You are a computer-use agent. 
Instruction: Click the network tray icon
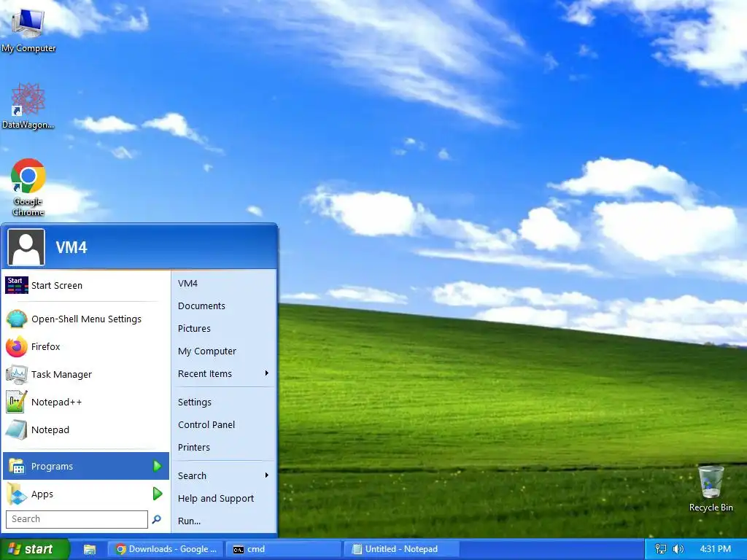click(660, 549)
